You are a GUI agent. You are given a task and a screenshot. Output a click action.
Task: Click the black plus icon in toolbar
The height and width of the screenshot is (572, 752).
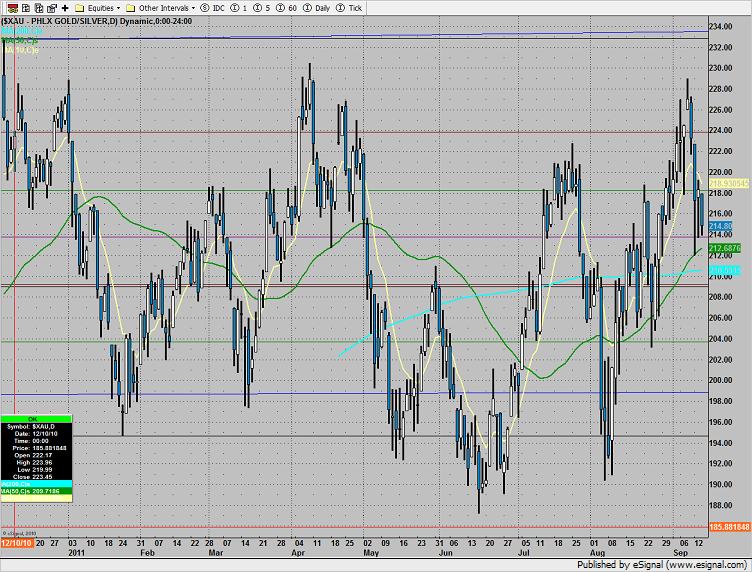point(65,8)
